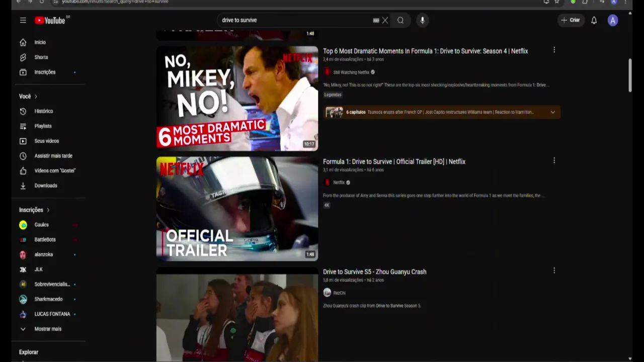Reload the page in the browser
Viewport: 644px width, 362px height.
pos(42,2)
